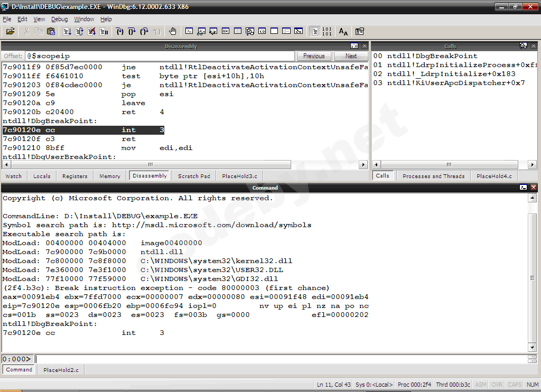
Task: Switch to the Registers tab
Action: [75, 176]
